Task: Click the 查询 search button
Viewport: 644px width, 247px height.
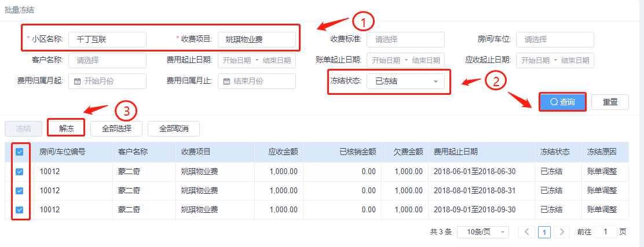Action: (562, 102)
